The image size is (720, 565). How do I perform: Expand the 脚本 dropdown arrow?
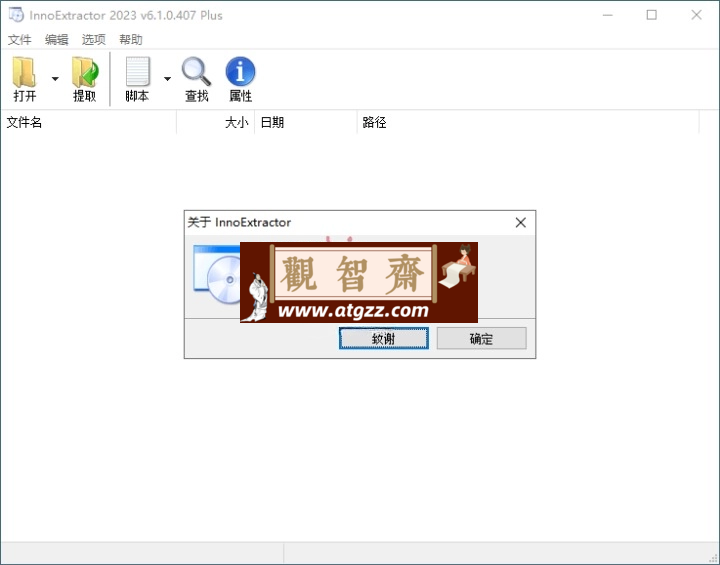[168, 79]
